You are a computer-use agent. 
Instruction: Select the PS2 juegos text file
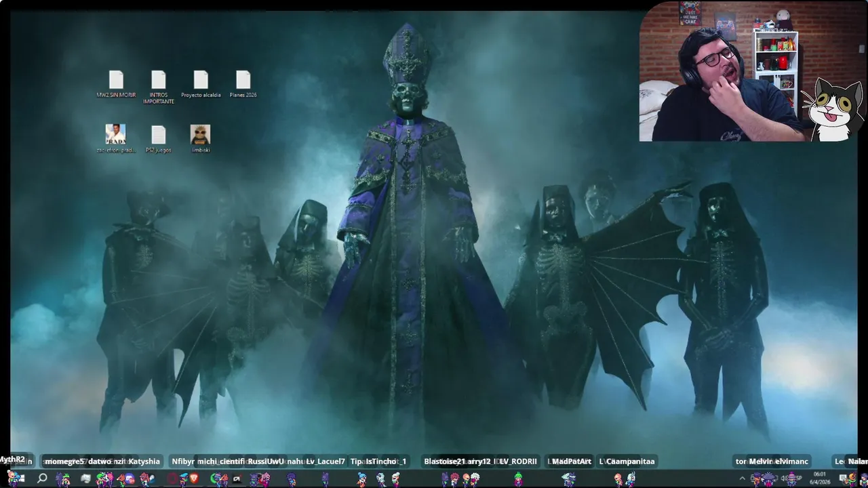[x=159, y=138]
